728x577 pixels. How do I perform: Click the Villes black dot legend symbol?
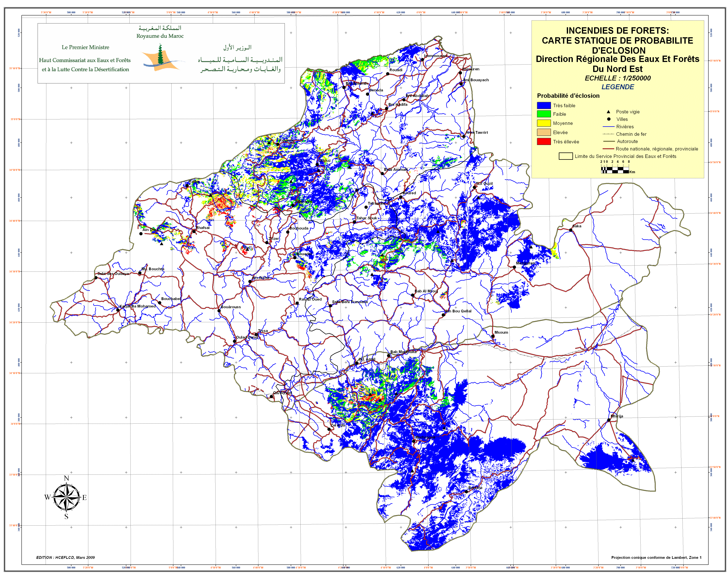click(x=608, y=119)
